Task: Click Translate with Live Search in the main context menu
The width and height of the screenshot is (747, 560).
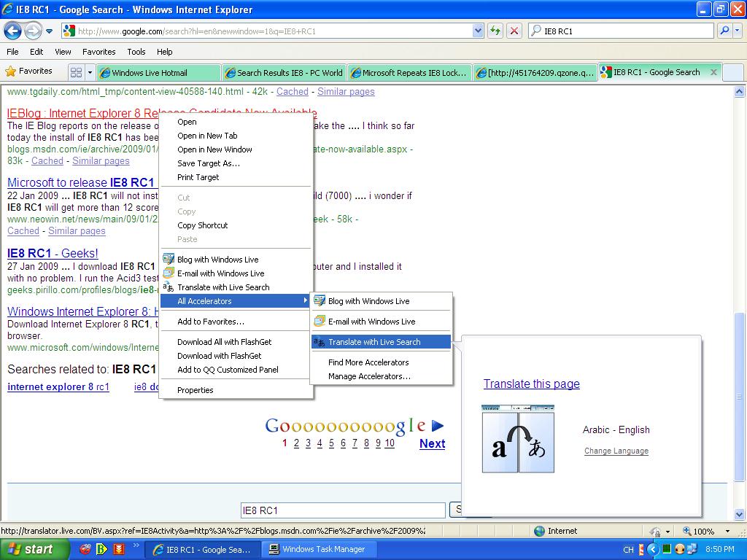Action: click(236, 287)
